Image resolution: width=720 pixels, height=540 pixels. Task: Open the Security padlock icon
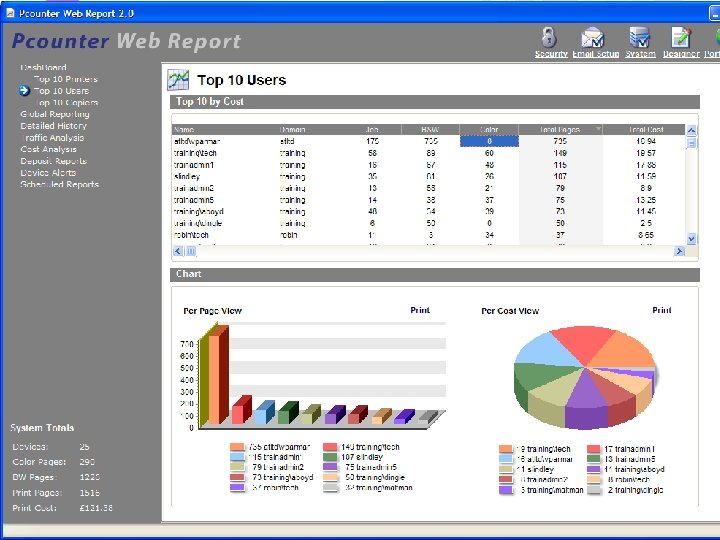point(549,38)
